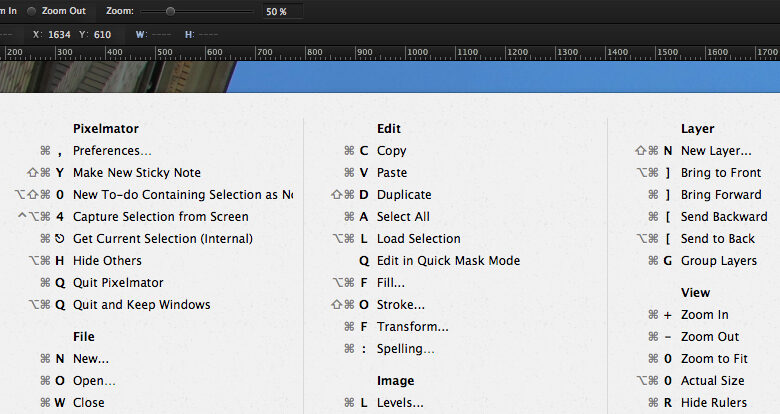Choose Make New Sticky Note
Screen dimensions: 780x414
pyautogui.click(x=136, y=173)
